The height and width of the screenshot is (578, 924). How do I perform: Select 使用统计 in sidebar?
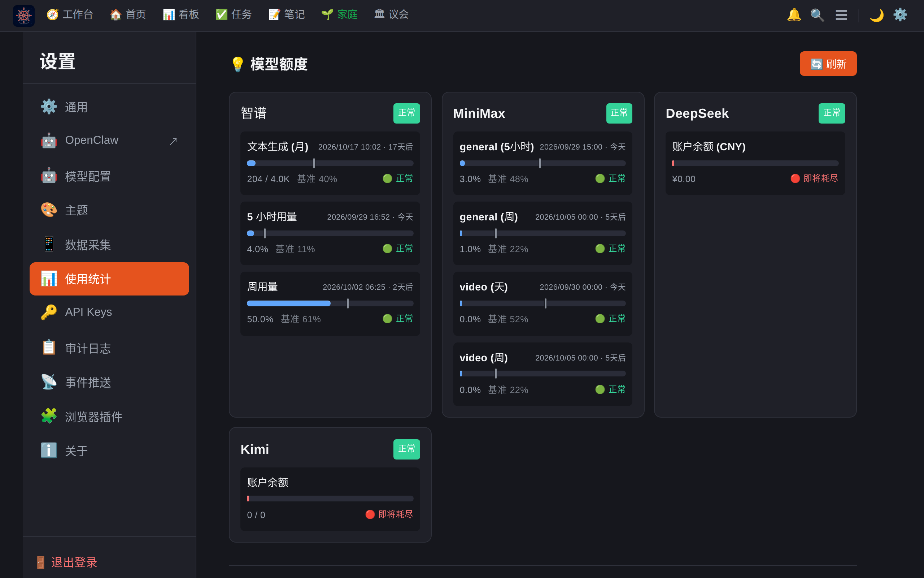tap(109, 279)
